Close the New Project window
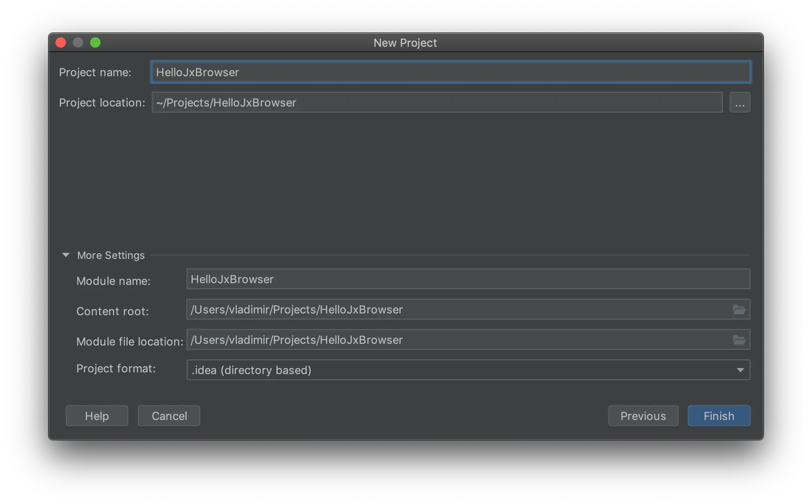Viewport: 812px width, 504px height. click(x=61, y=42)
